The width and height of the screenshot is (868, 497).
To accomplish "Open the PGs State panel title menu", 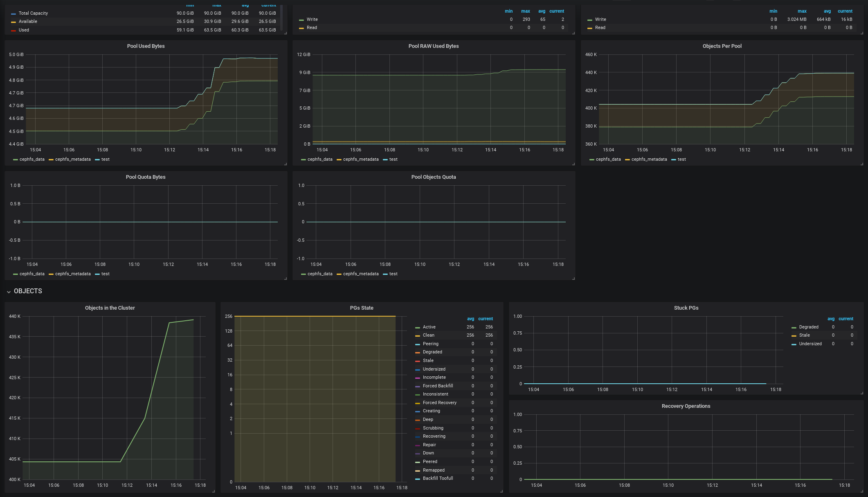I will tap(361, 308).
